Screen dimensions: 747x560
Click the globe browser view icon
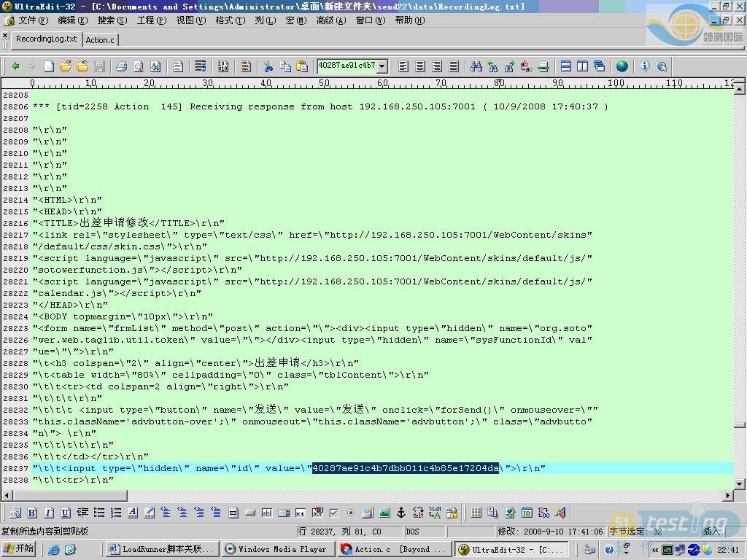pyautogui.click(x=622, y=66)
